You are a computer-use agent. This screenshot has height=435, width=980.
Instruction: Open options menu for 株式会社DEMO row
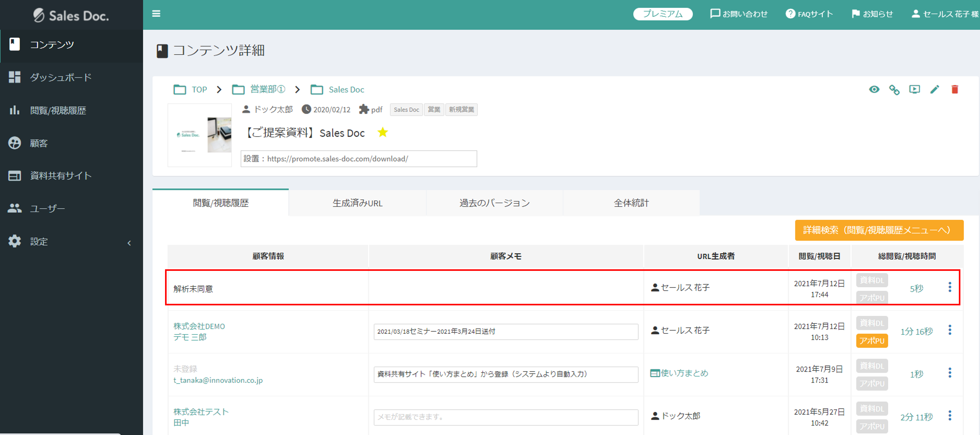949,330
